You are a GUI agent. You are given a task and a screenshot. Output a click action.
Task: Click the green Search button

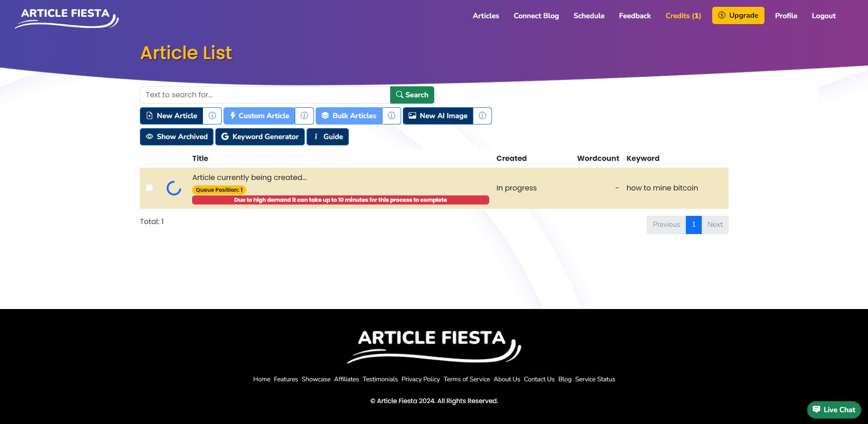412,95
